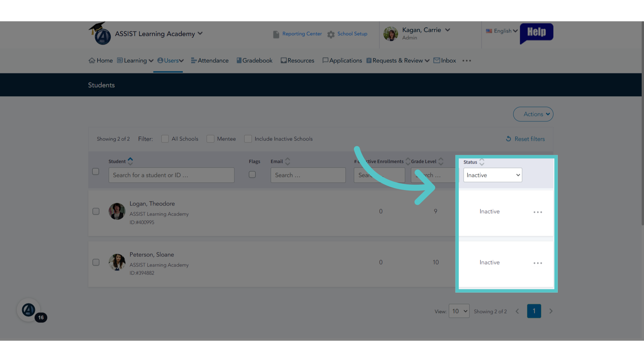
Task: Open row options for Logan, Theodore
Action: coord(538,212)
